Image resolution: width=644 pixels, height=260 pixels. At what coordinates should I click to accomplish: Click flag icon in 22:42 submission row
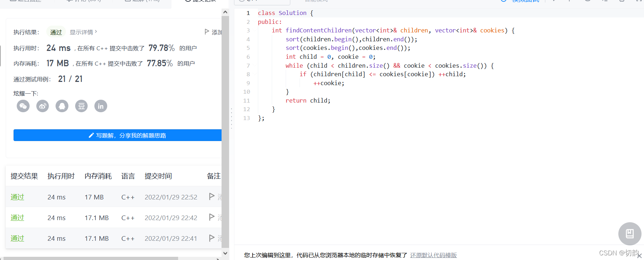tap(212, 217)
